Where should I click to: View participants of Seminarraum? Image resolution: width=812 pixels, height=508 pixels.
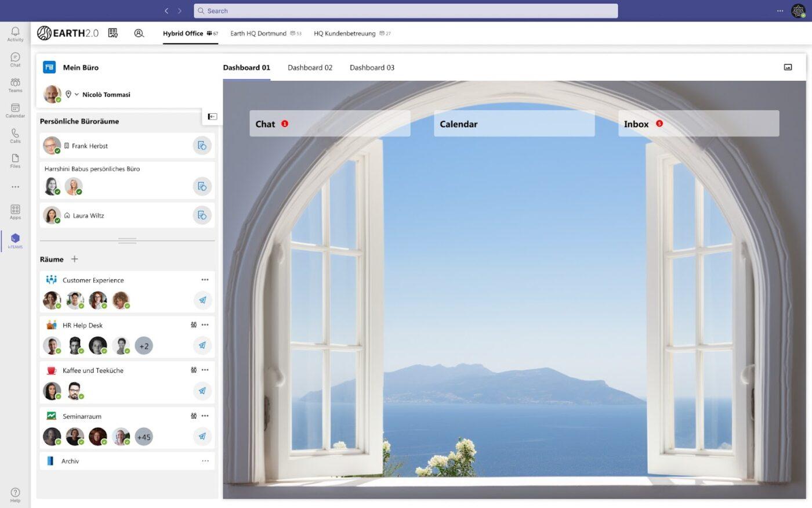[x=194, y=416]
